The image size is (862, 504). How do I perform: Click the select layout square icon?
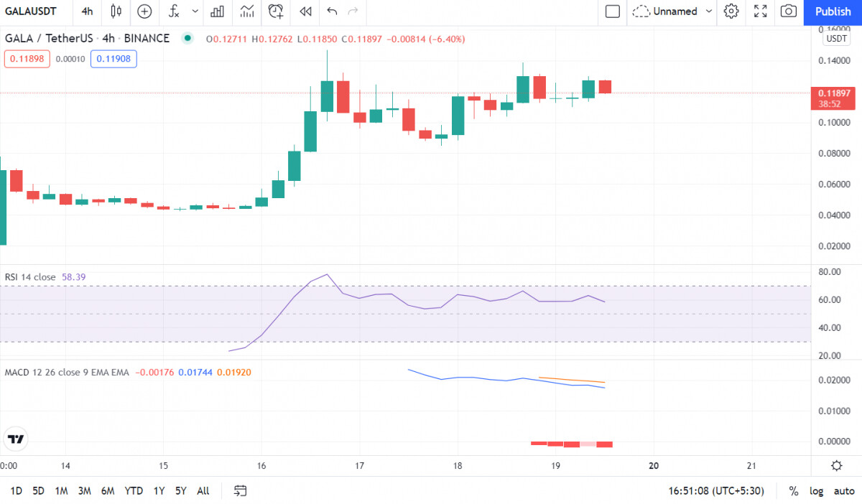pos(613,11)
